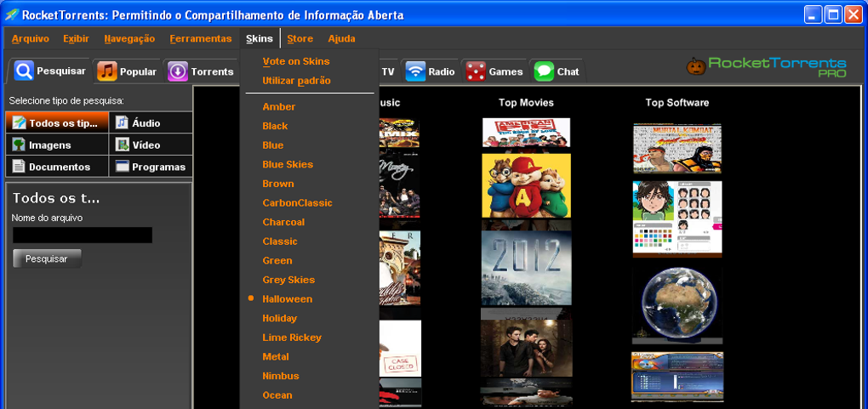The image size is (868, 409).
Task: Open the Store menu
Action: point(300,39)
